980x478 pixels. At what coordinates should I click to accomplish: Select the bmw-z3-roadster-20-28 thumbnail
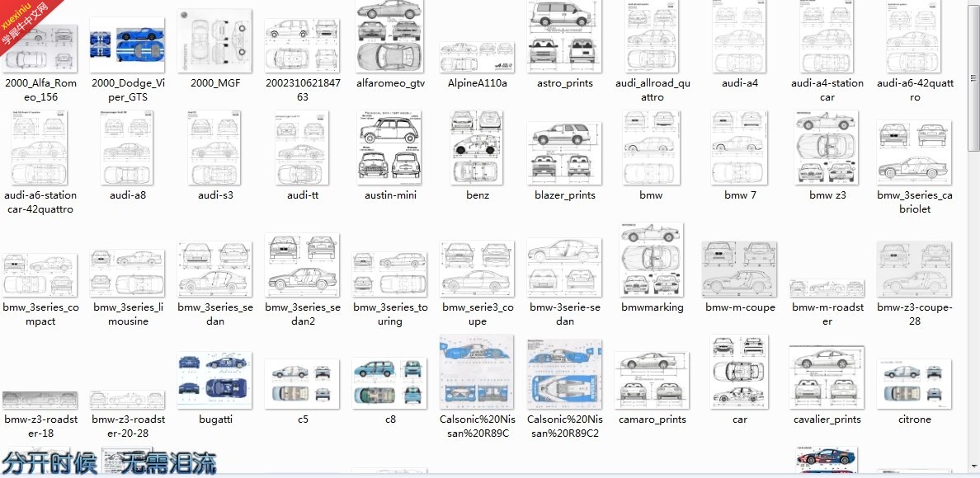(127, 400)
